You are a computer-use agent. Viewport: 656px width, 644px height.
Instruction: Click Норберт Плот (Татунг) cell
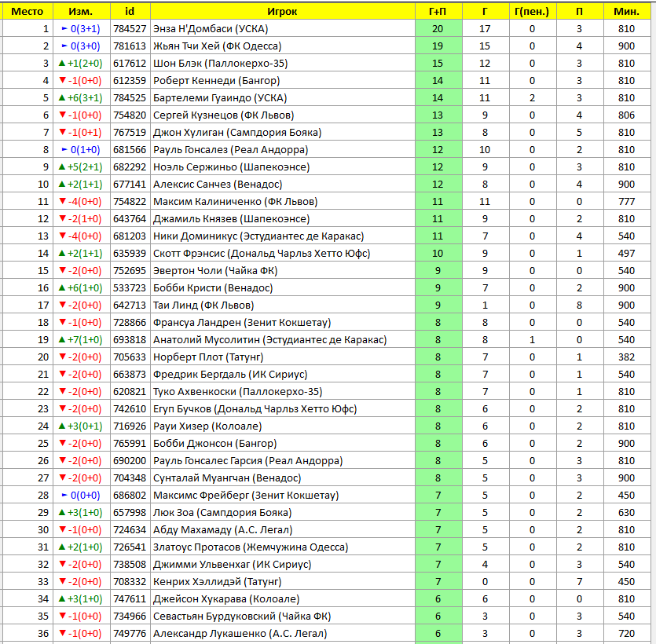click(282, 357)
